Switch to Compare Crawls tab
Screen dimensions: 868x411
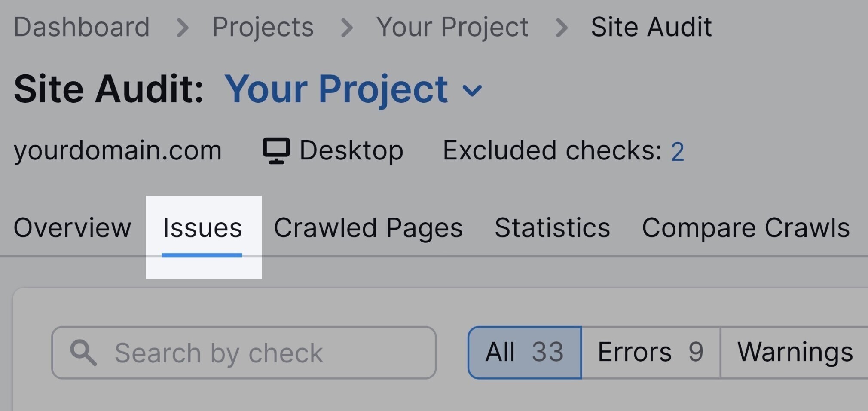click(746, 228)
